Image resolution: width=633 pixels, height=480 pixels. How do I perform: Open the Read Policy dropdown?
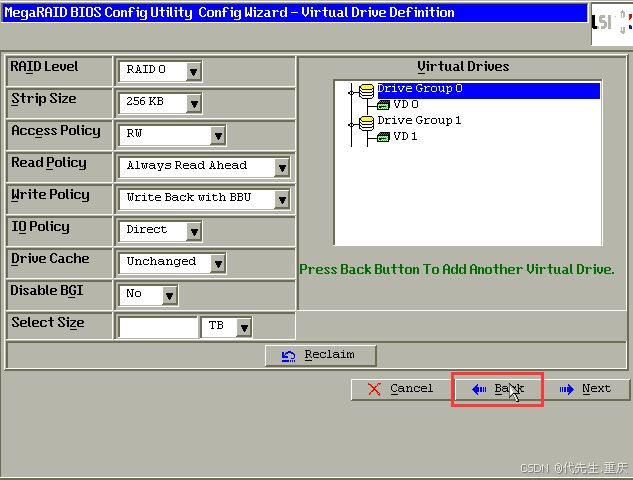coord(205,167)
